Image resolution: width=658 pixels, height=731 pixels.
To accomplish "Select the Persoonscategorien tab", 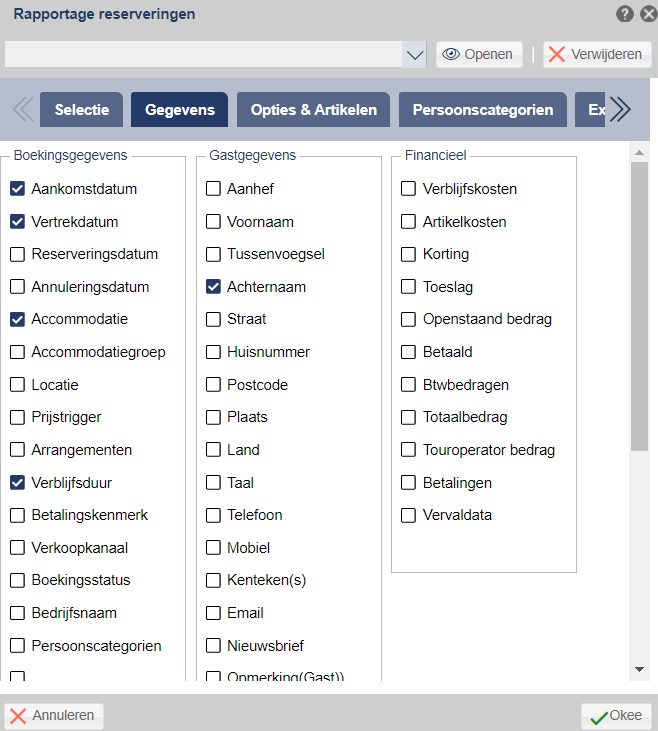I will (x=483, y=110).
